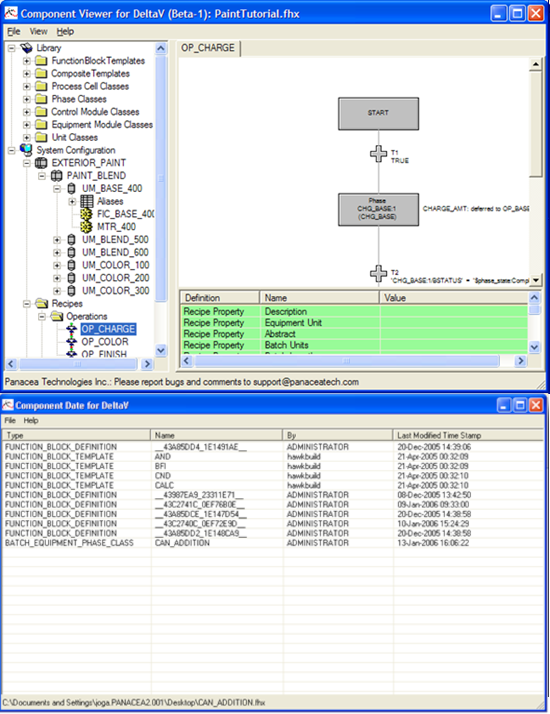This screenshot has width=550, height=714.
Task: Click the Phase Classes folder icon
Action: click(x=41, y=99)
